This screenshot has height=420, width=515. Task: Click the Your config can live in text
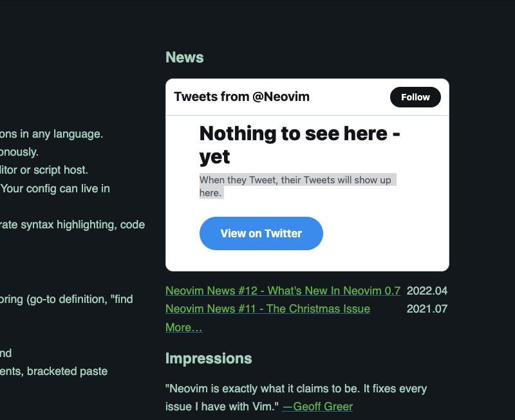[55, 188]
